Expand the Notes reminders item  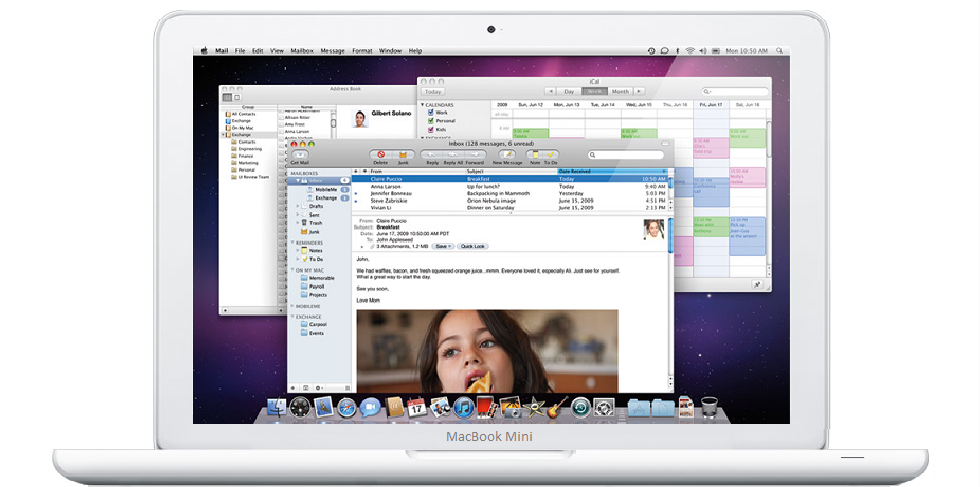298,251
